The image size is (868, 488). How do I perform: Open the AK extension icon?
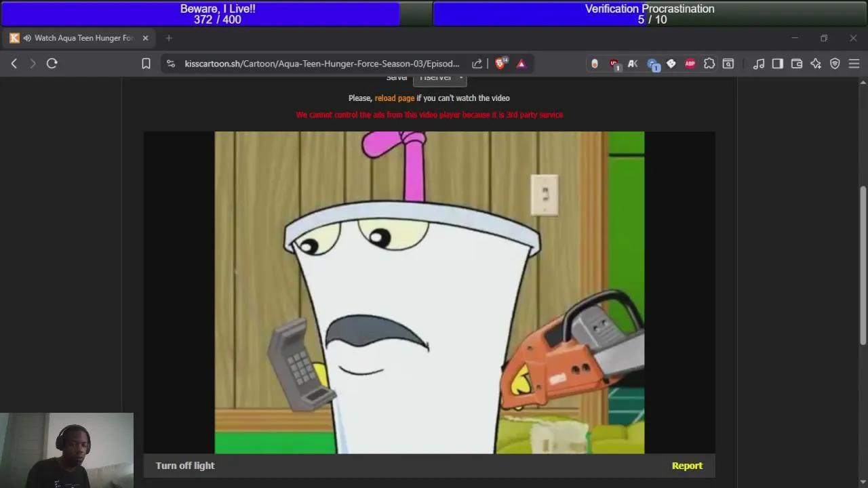click(x=633, y=64)
